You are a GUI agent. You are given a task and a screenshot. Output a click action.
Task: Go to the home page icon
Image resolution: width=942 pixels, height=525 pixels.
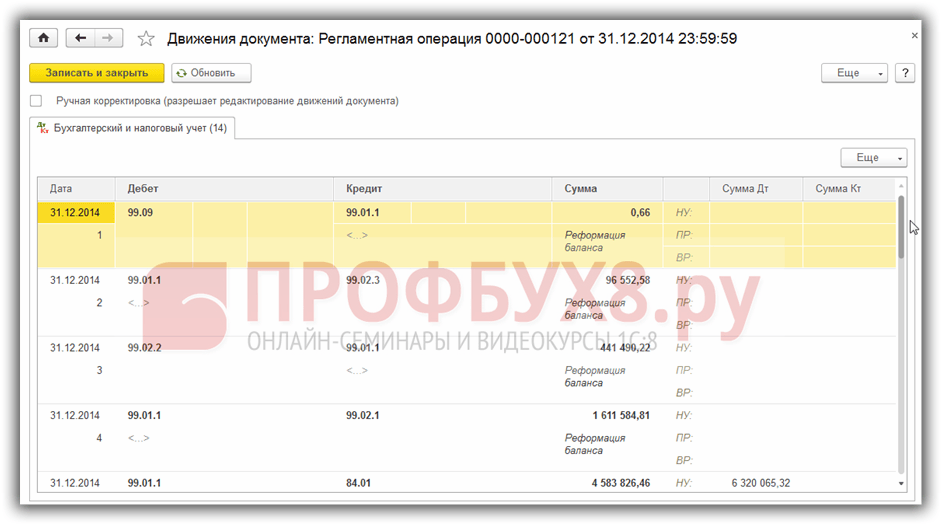(x=43, y=38)
